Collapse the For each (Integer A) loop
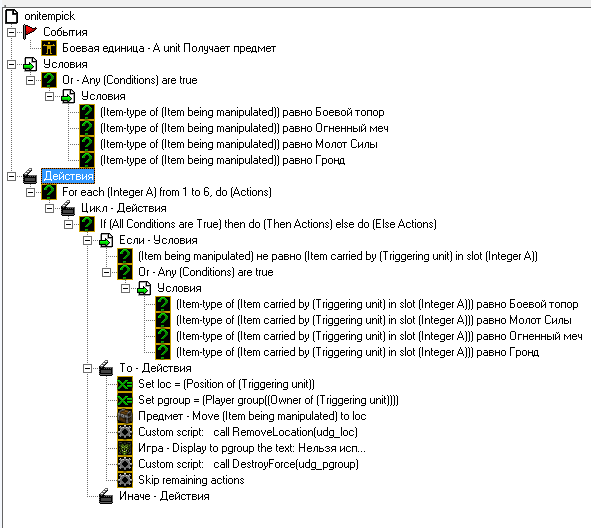591x528 pixels. click(x=30, y=192)
